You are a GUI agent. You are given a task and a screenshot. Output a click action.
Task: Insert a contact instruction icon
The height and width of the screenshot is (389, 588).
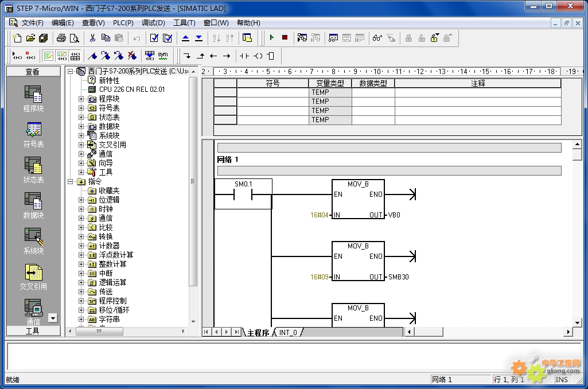tap(244, 56)
